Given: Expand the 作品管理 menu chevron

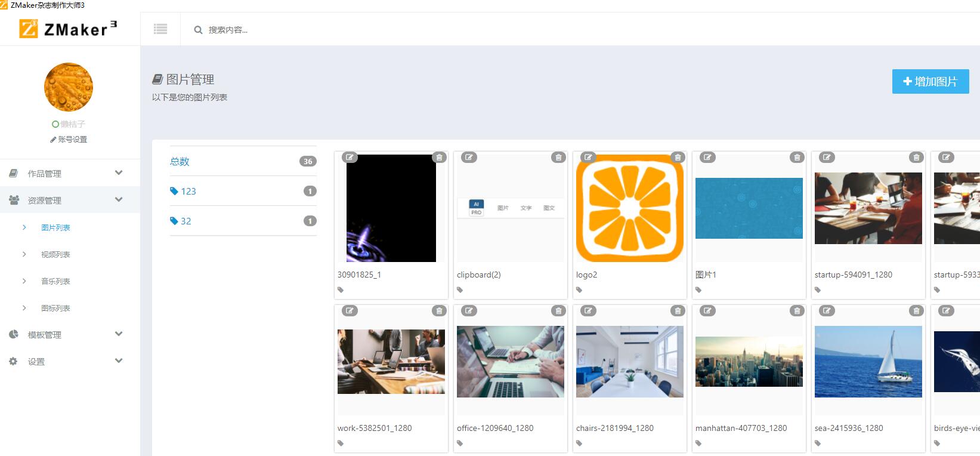Looking at the screenshot, I should [x=119, y=173].
